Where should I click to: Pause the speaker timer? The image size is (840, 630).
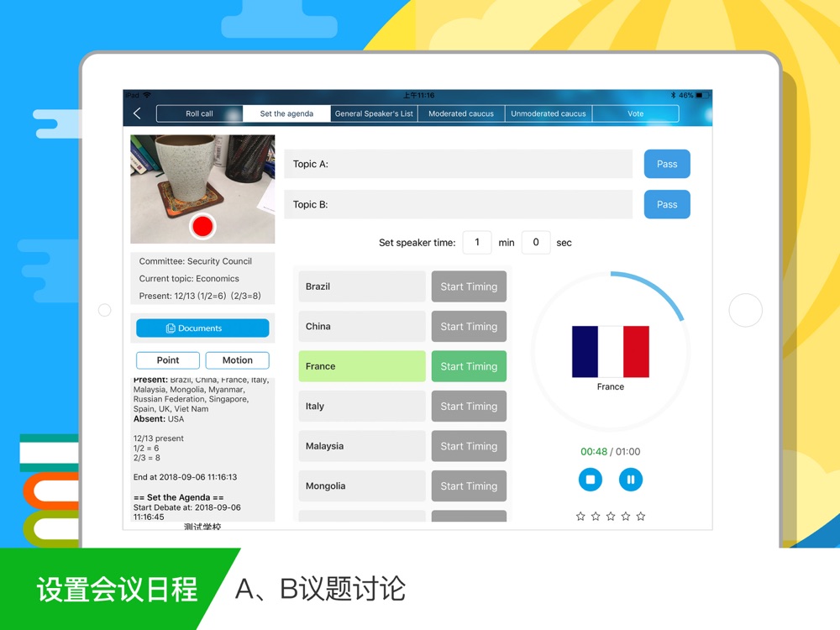(x=631, y=480)
